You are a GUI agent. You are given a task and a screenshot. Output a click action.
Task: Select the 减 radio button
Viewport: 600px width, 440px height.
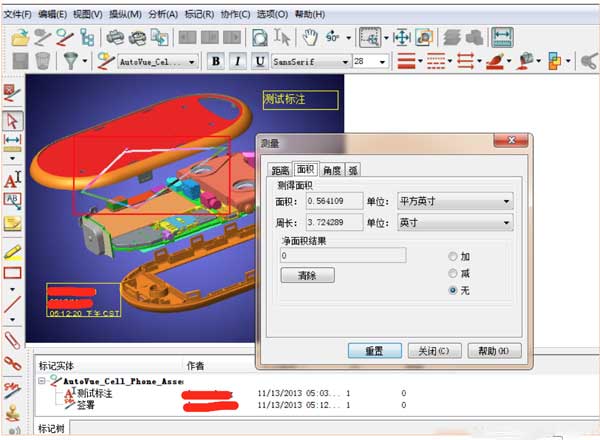point(453,273)
